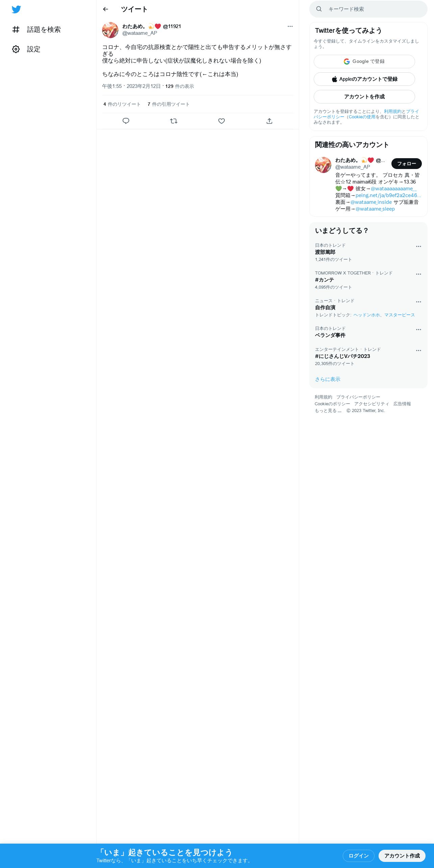The height and width of the screenshot is (868, 434).
Task: Open options for 渡部篤郎 trend
Action: pyautogui.click(x=418, y=246)
